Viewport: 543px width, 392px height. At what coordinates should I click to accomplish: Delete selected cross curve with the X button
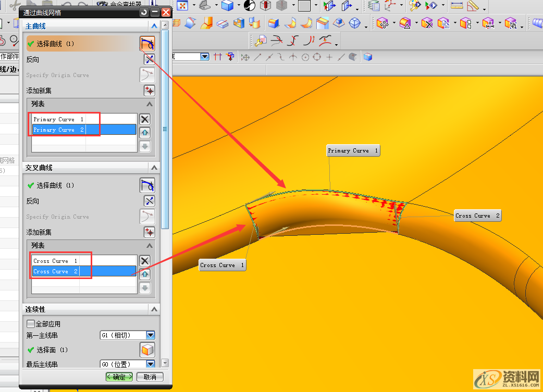(x=145, y=261)
